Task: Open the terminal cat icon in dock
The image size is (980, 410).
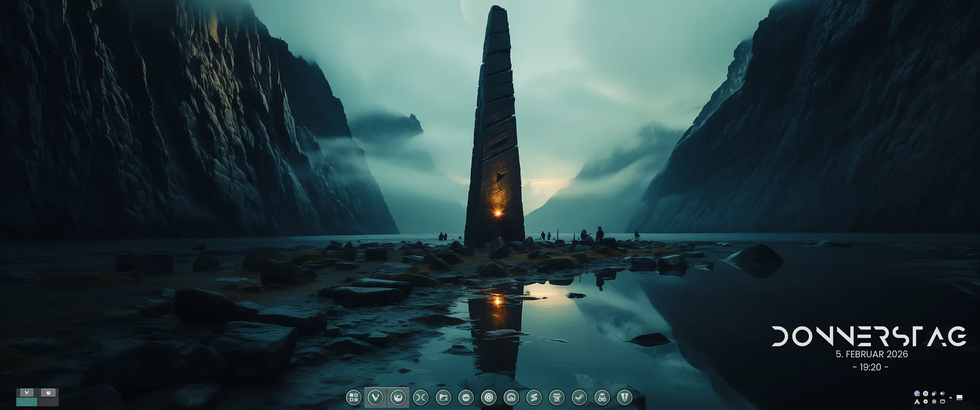Action: pyautogui.click(x=556, y=397)
